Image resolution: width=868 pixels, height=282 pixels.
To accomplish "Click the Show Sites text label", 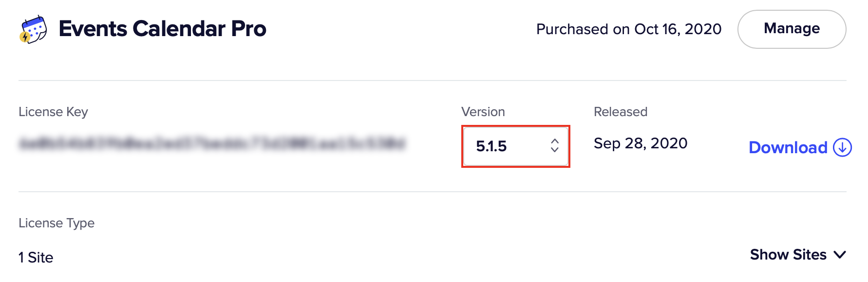I will click(788, 255).
